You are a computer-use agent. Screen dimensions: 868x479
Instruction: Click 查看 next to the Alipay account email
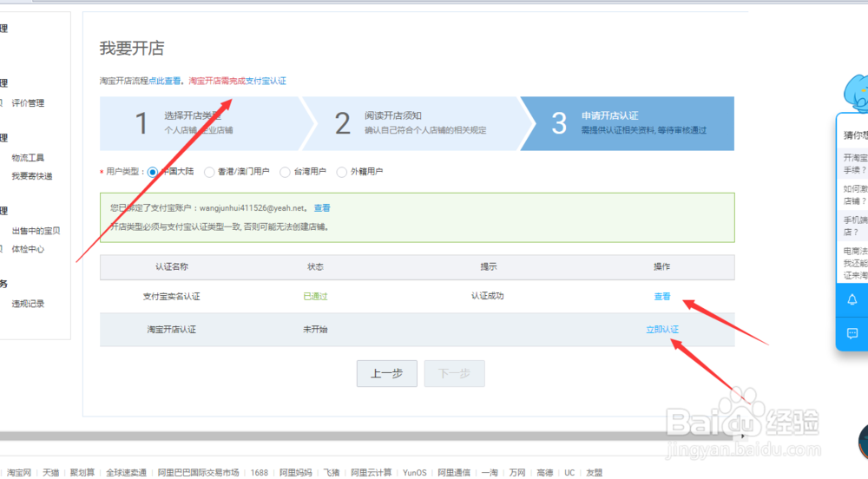pyautogui.click(x=322, y=208)
